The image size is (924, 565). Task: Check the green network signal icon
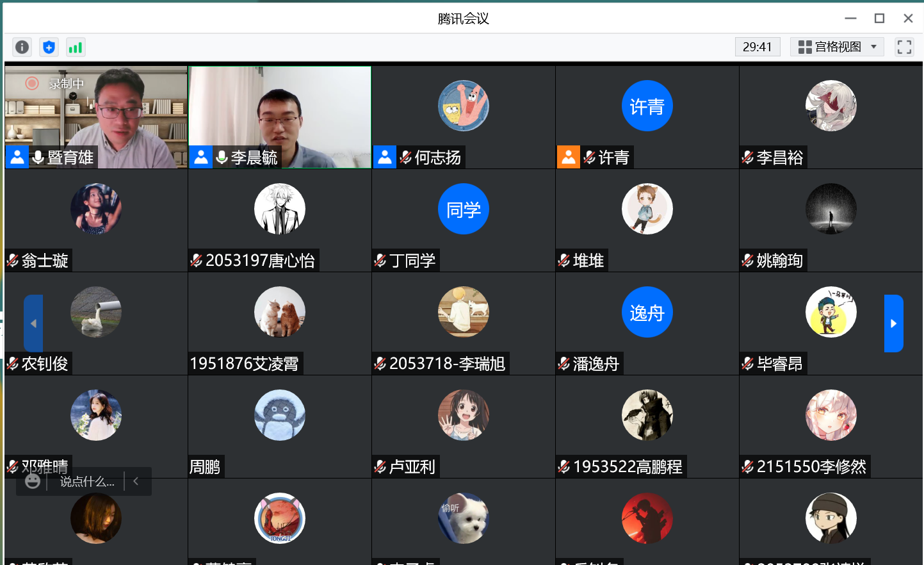point(76,47)
